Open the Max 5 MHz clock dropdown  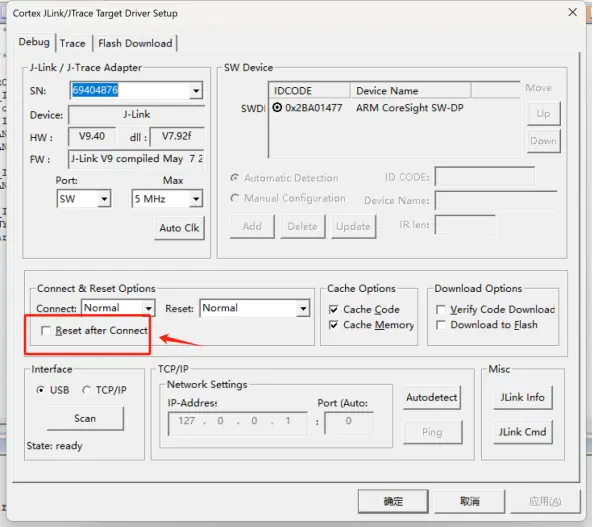coord(196,199)
